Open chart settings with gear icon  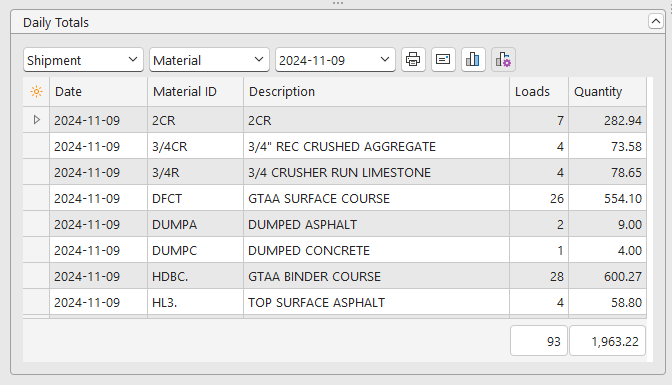click(x=503, y=60)
